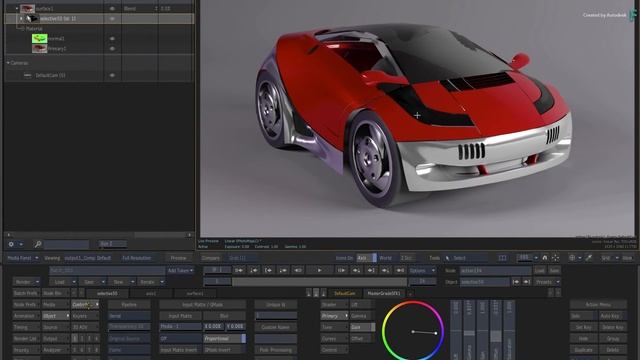The height and width of the screenshot is (360, 640).
Task: Open the Presets dropdown
Action: [547, 282]
